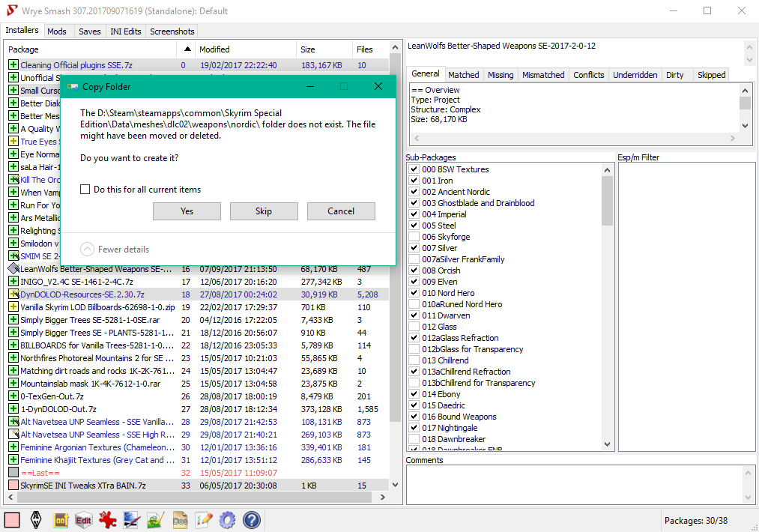This screenshot has height=532, width=759.
Task: Select the Northfires Photoreal Mountains 2 row
Action: tap(198, 358)
